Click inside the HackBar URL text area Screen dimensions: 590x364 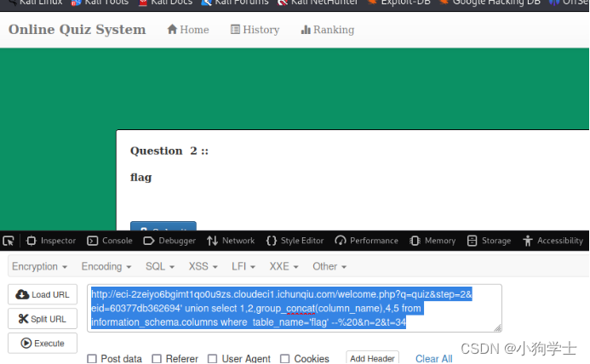tap(295, 308)
